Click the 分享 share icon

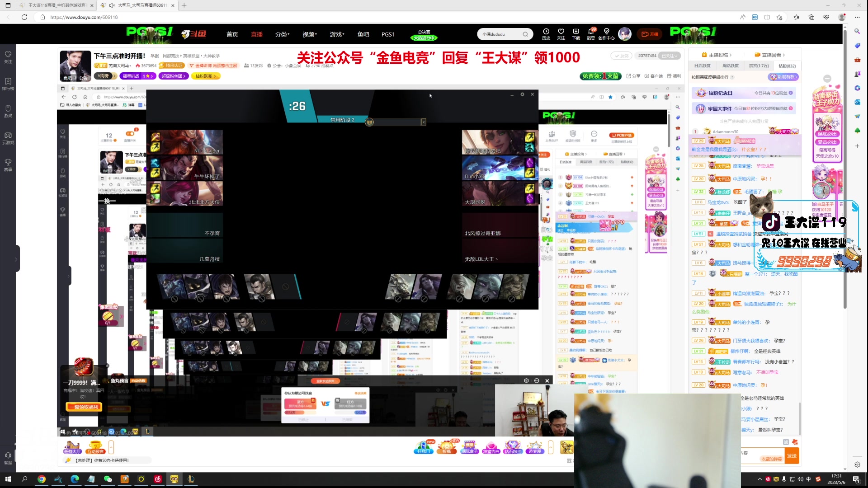point(633,76)
